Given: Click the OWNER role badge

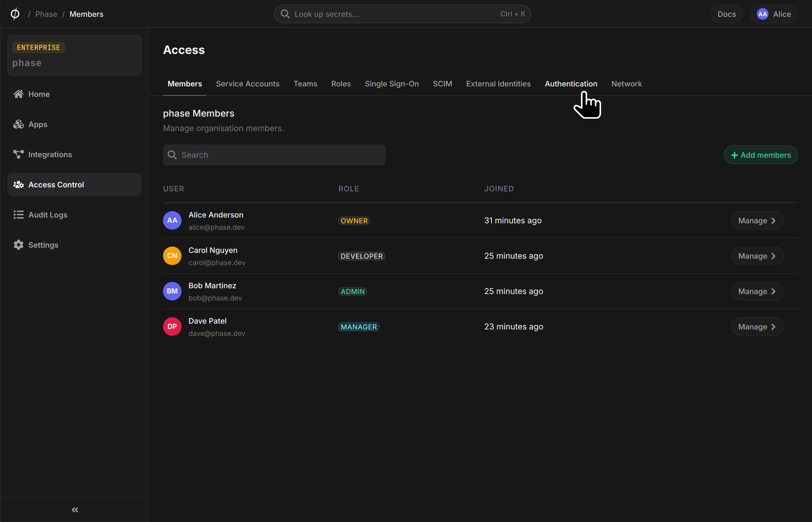Looking at the screenshot, I should (354, 221).
